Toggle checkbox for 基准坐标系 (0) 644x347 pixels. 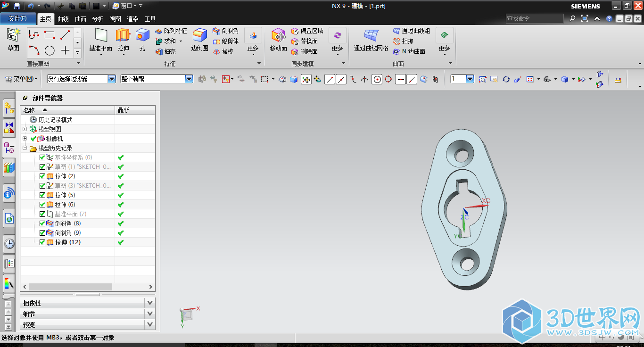click(42, 157)
